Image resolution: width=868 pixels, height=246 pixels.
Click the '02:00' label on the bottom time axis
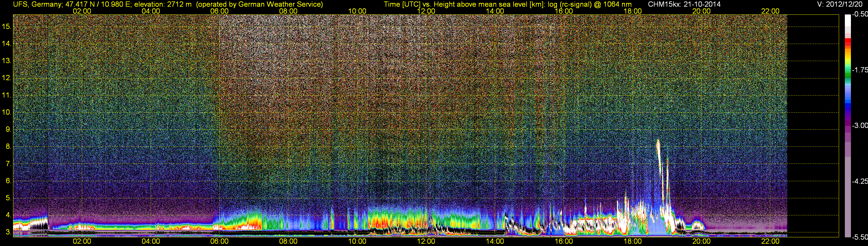click(82, 241)
